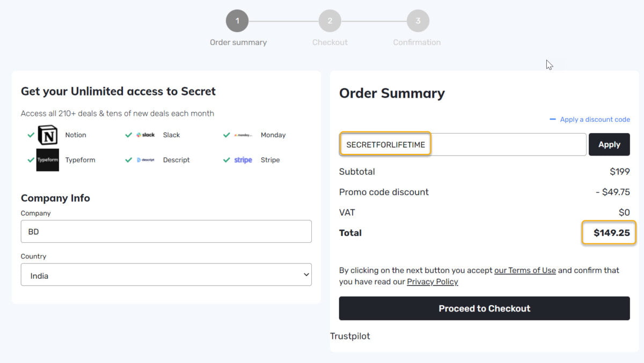Image resolution: width=644 pixels, height=363 pixels.
Task: Click the Typeform app icon
Action: pyautogui.click(x=47, y=160)
